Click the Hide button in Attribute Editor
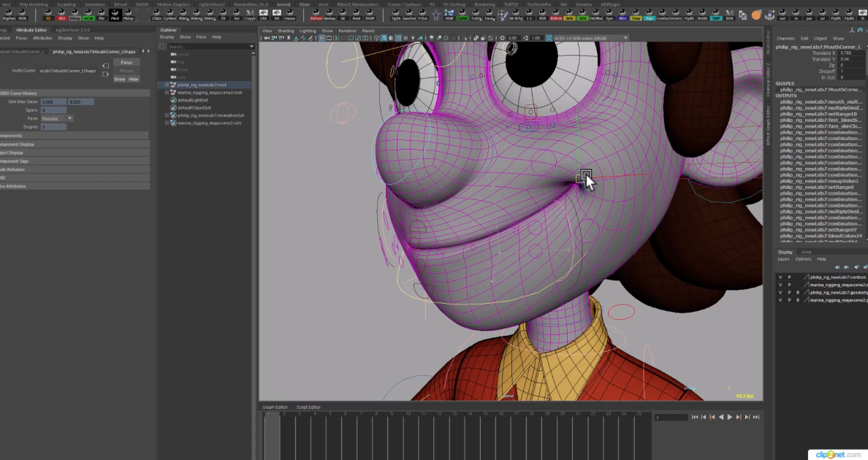Screen dimensions: 868x460 (x=134, y=79)
